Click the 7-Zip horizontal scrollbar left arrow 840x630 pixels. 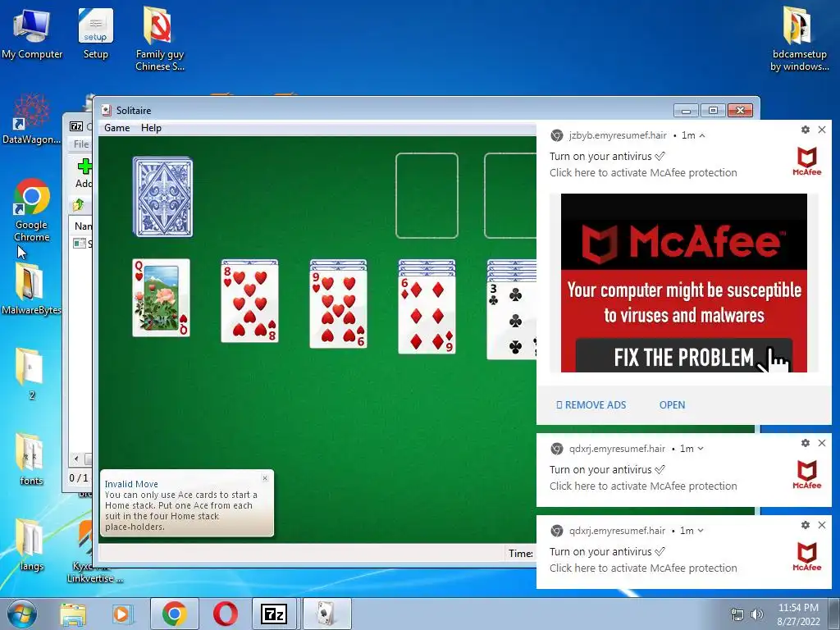pos(76,459)
